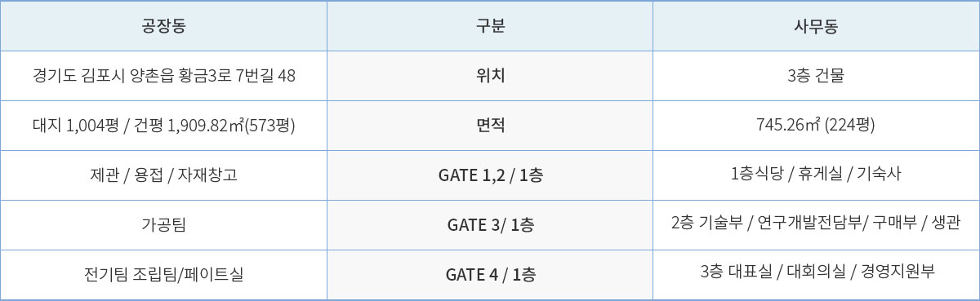Click the 위치 row label
The image size is (980, 301).
(x=490, y=76)
